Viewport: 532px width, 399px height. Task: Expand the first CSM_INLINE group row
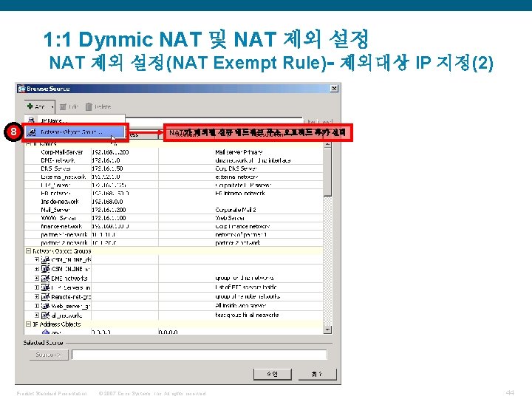click(37, 259)
